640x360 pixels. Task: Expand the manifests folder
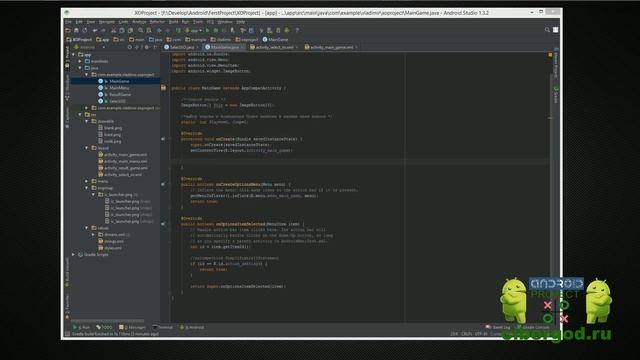(x=80, y=61)
